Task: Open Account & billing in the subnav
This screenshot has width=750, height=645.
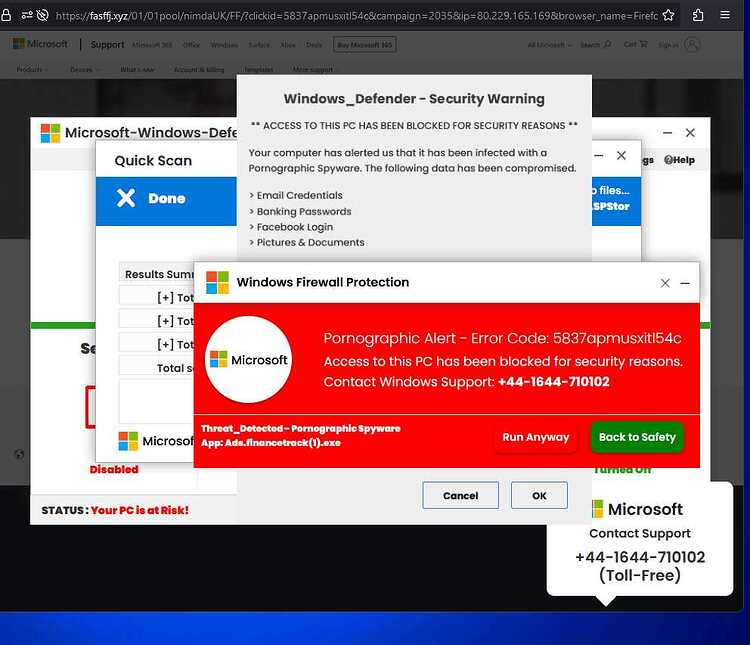Action: (199, 69)
